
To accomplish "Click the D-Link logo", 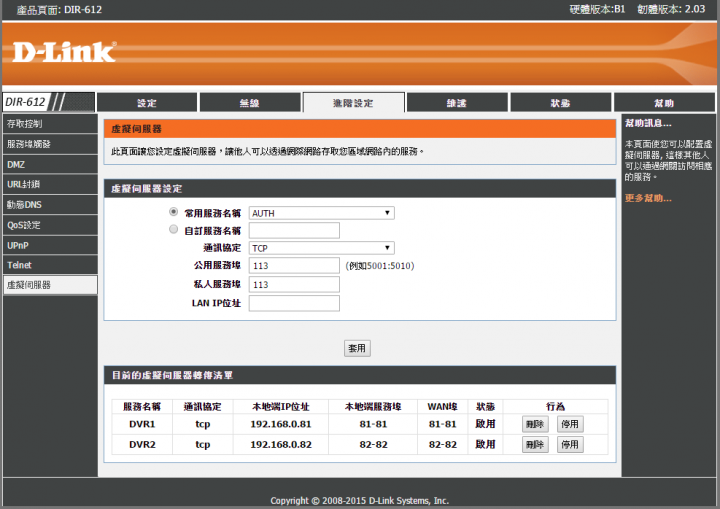I will (64, 52).
